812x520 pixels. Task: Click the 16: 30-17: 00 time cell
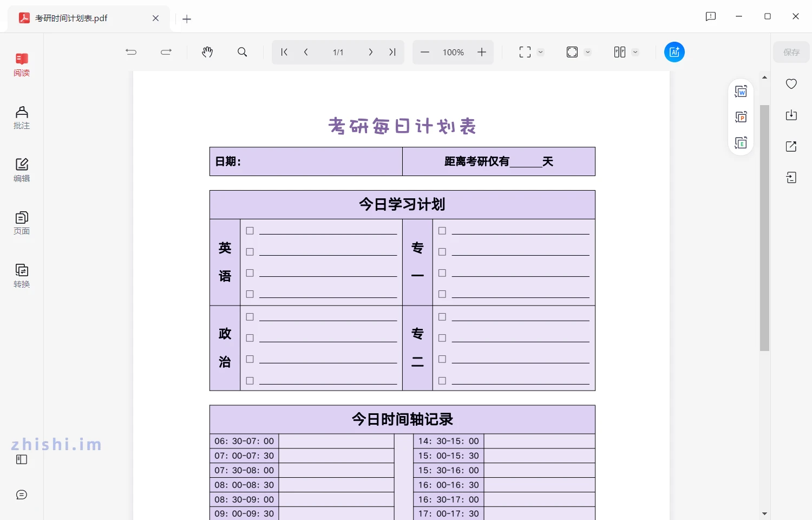pos(449,499)
